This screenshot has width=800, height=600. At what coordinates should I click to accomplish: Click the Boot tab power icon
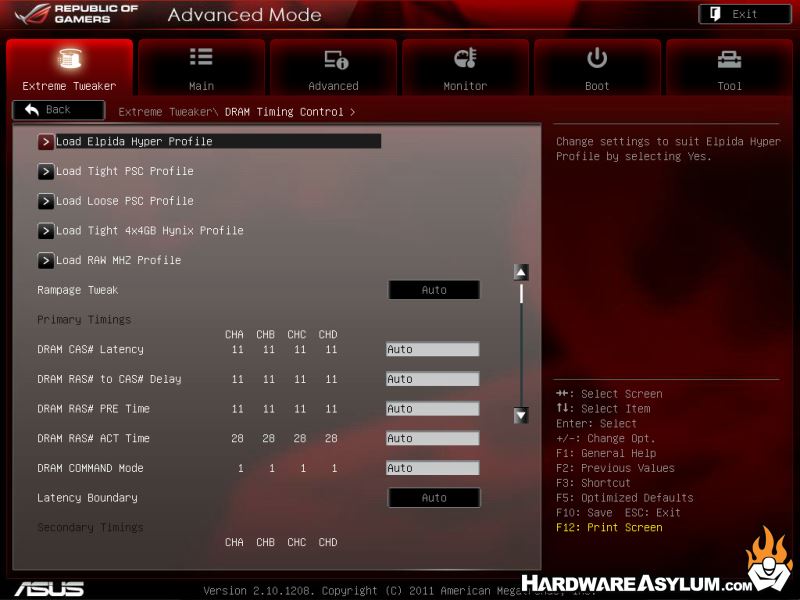point(597,58)
